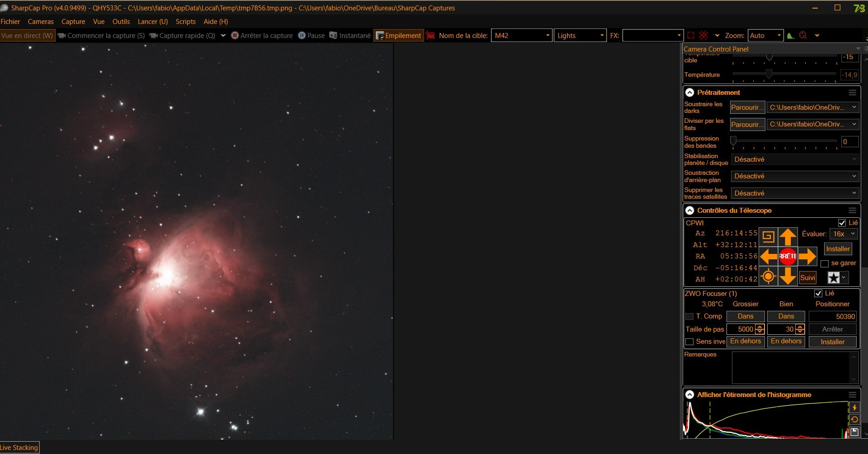Take an Instantané snapshot

[x=350, y=36]
